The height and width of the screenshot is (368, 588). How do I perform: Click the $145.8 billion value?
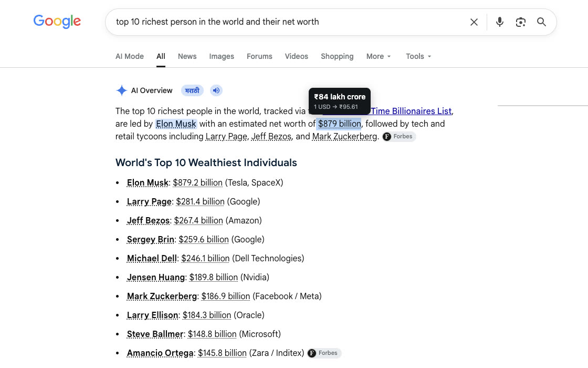pos(223,353)
